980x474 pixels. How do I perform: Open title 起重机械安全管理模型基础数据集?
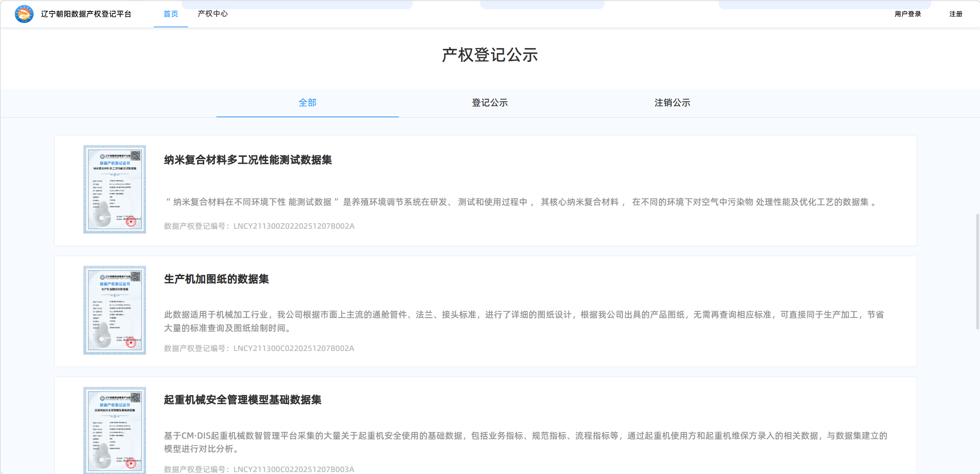[243, 400]
